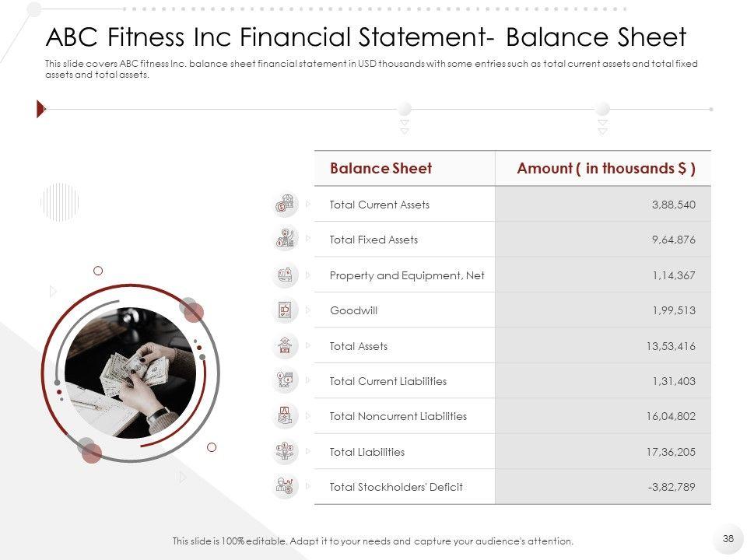
Task: Click the small arrow beside Goodwill
Action: click(309, 310)
